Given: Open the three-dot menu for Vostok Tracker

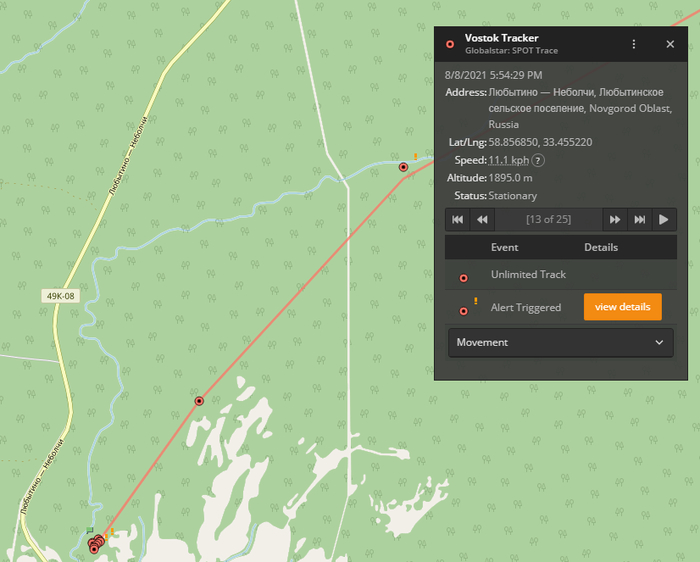Looking at the screenshot, I should 634,44.
